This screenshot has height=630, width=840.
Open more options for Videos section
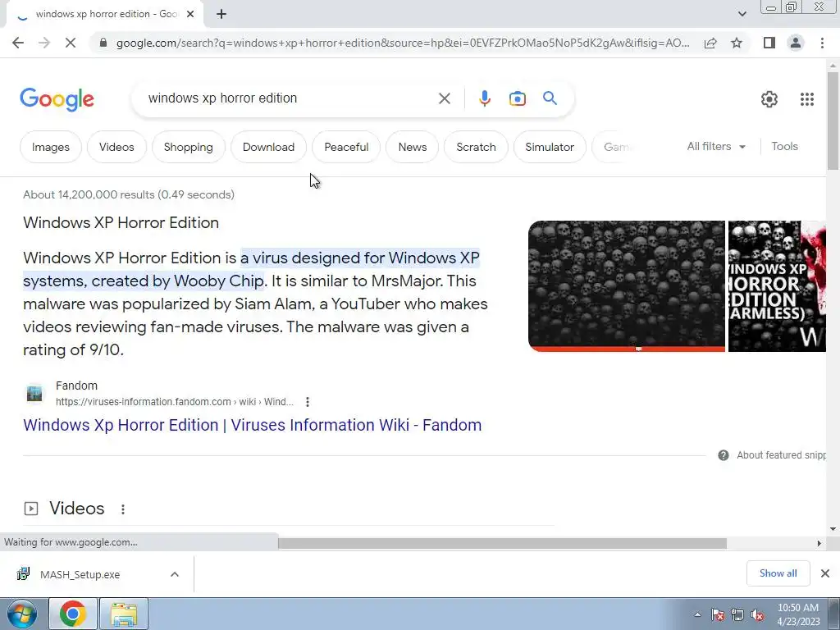123,509
